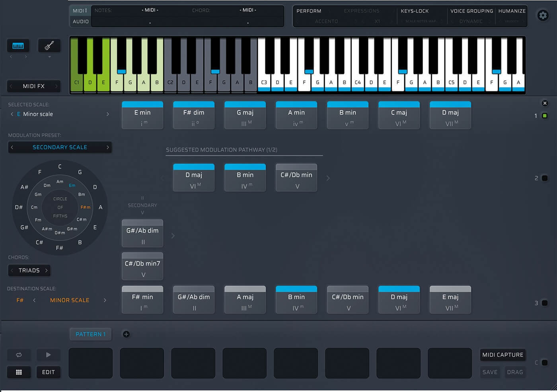Click the D maj chord in the suggested modulation pathway
Viewport: 557px width, 392px height.
pyautogui.click(x=194, y=177)
